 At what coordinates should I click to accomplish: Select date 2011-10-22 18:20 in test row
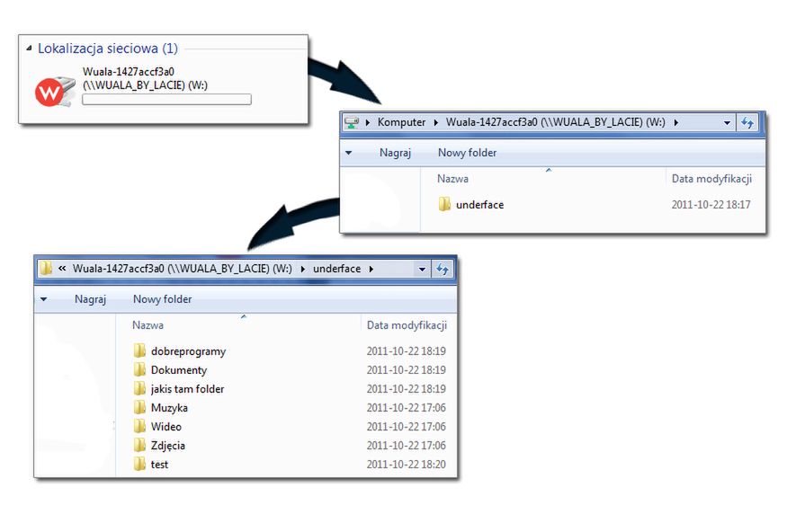[407, 464]
